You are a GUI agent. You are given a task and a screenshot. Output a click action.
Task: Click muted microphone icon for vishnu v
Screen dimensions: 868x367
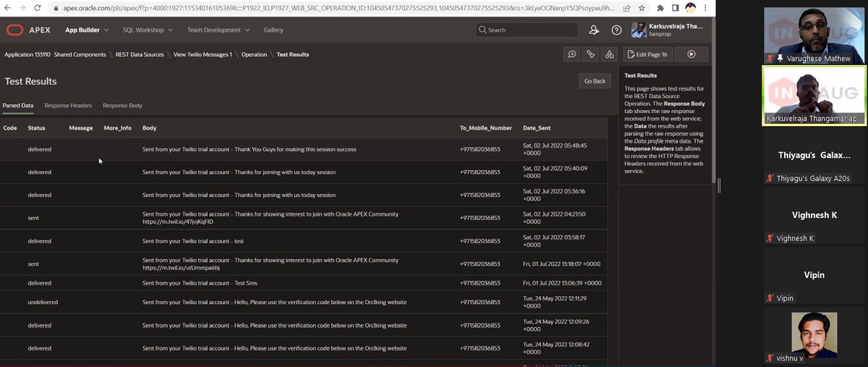pyautogui.click(x=770, y=358)
